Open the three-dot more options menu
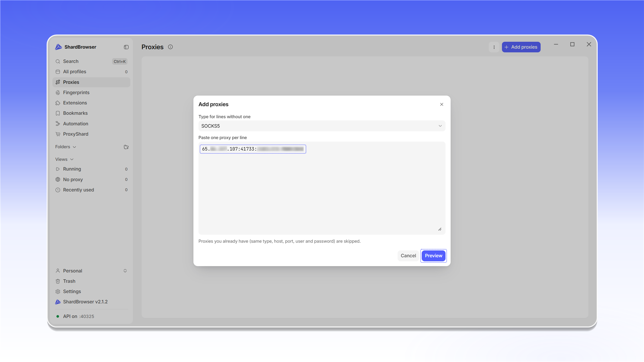 (x=494, y=47)
